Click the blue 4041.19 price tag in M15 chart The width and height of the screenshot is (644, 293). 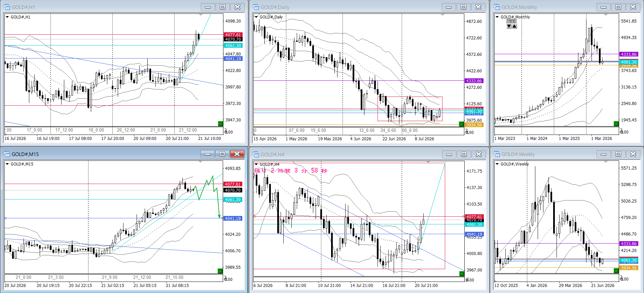(233, 218)
